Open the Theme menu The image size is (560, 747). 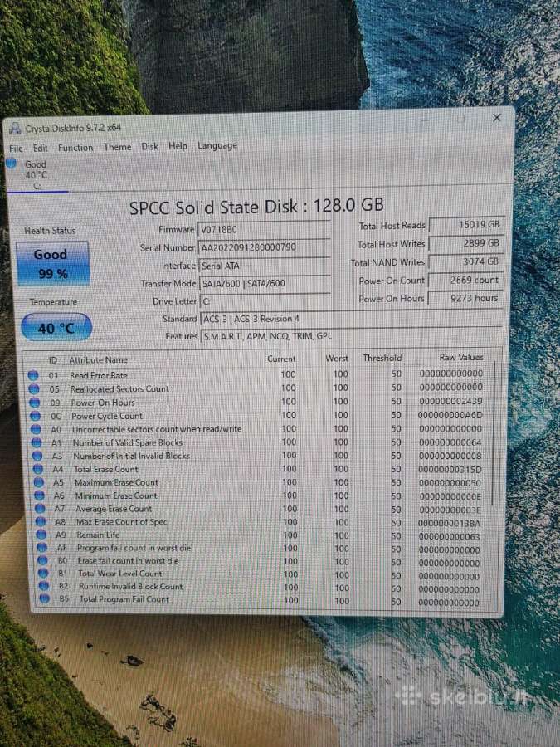pyautogui.click(x=117, y=147)
